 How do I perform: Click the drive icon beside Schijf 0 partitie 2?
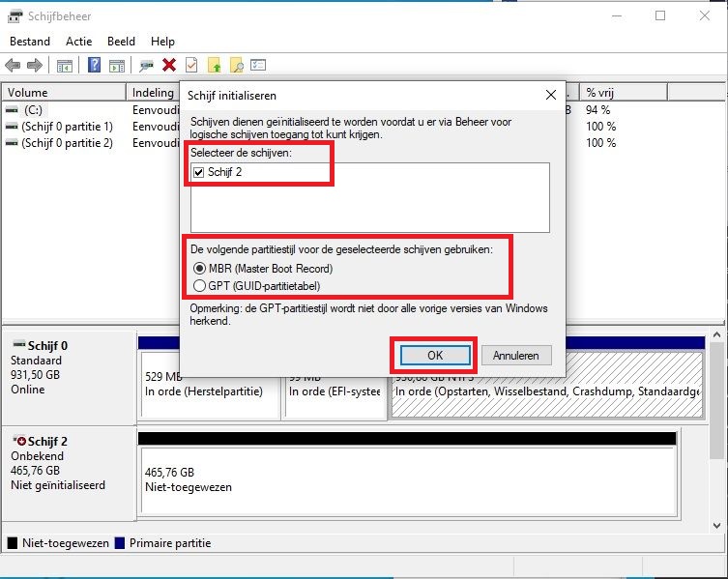[x=12, y=142]
